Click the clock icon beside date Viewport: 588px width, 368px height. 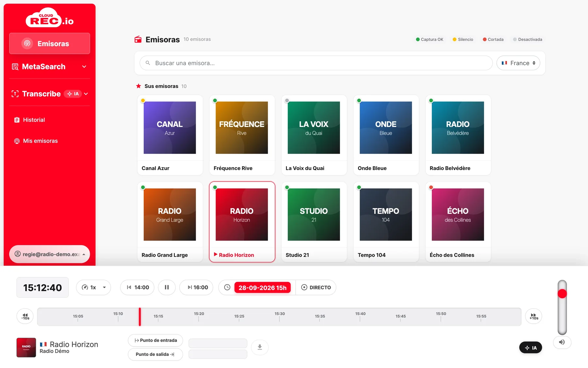[x=227, y=288]
